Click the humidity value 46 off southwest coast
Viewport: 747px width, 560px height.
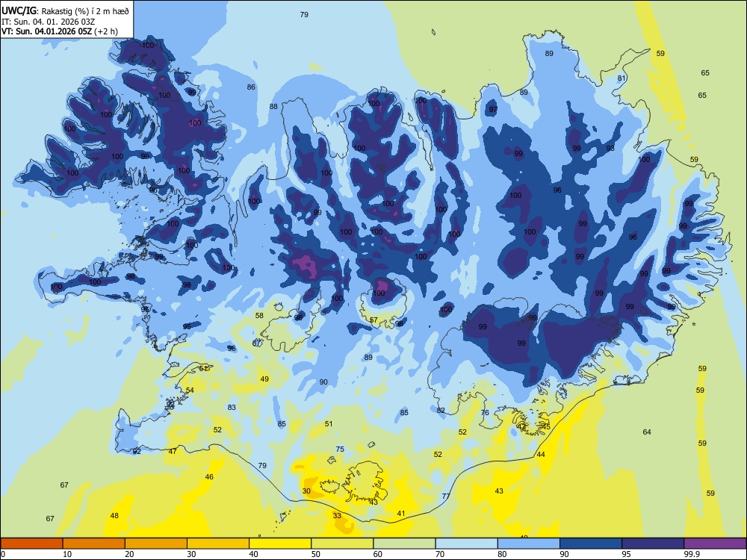[x=209, y=476]
